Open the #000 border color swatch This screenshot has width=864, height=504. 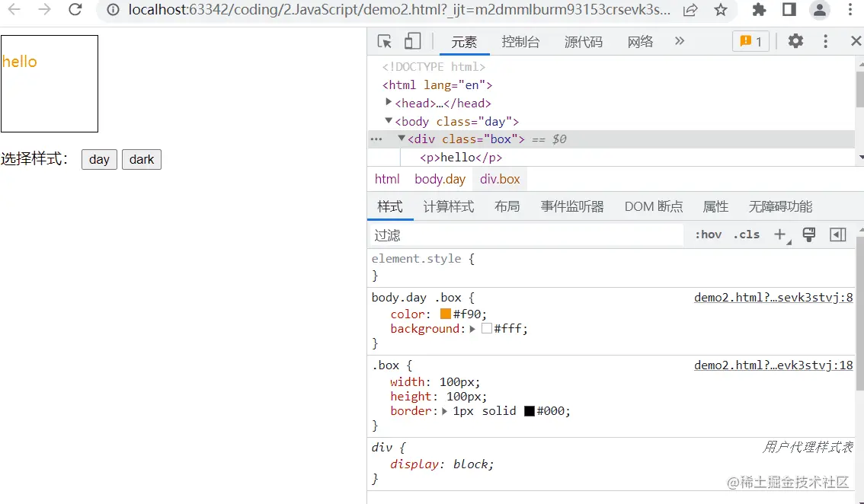pyautogui.click(x=530, y=411)
